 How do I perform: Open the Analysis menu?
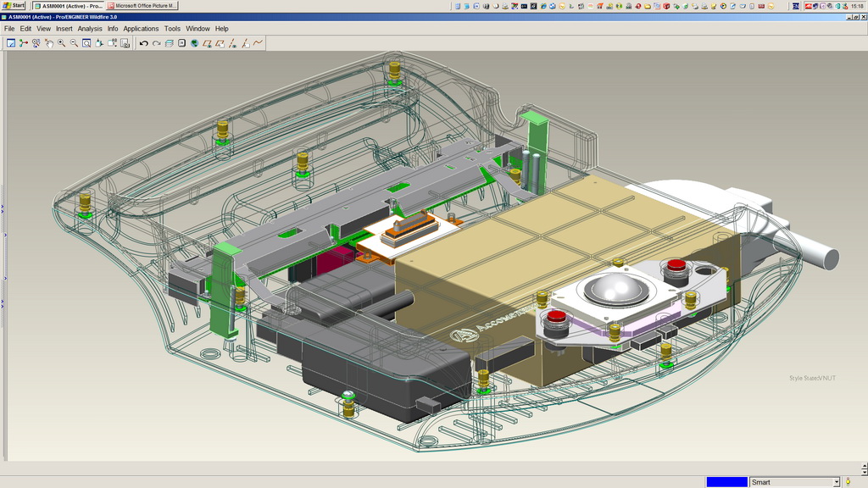click(90, 29)
